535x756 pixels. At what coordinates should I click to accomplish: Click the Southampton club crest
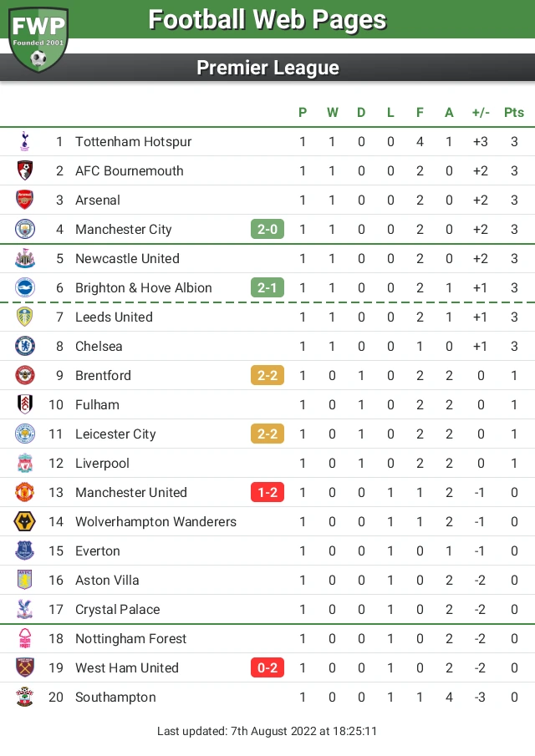pyautogui.click(x=25, y=697)
